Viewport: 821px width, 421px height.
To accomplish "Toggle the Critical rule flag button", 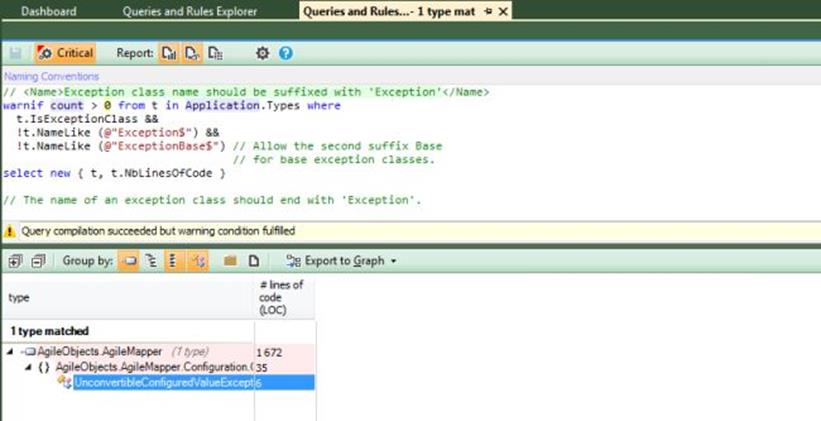I will point(65,53).
